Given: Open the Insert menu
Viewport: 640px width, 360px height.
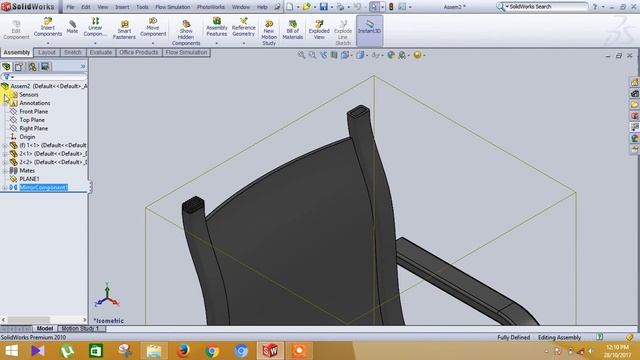Looking at the screenshot, I should pos(122,7).
